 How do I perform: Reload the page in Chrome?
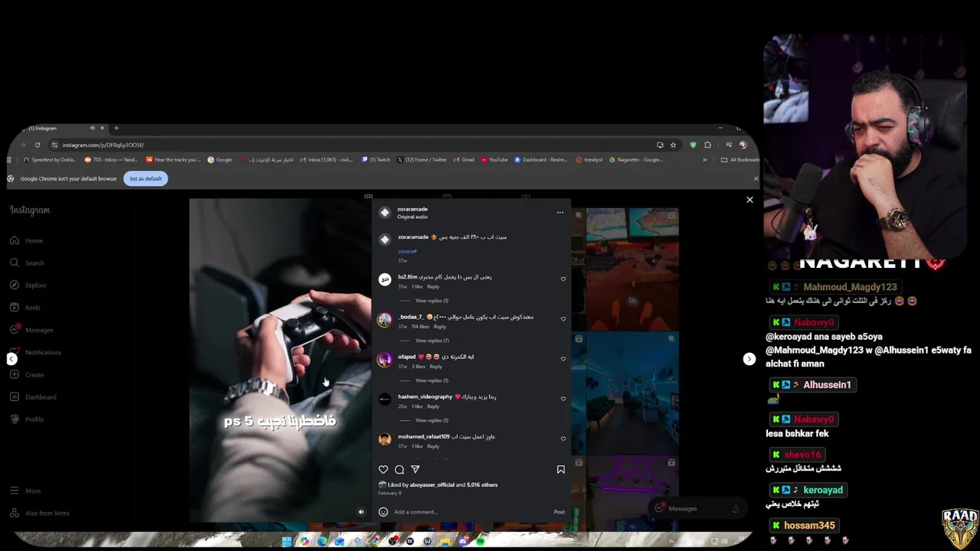tap(37, 145)
